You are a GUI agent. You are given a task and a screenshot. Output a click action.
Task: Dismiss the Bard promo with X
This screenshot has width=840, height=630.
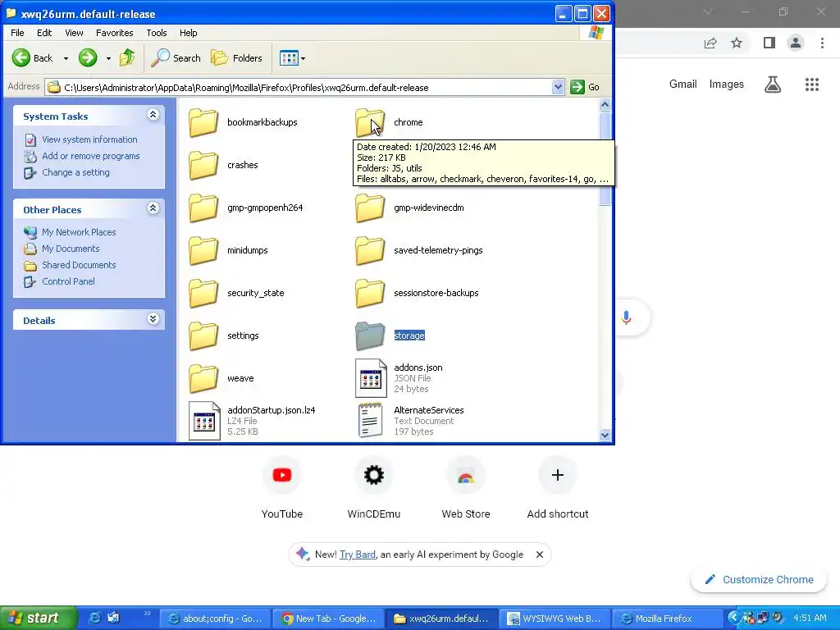[540, 555]
